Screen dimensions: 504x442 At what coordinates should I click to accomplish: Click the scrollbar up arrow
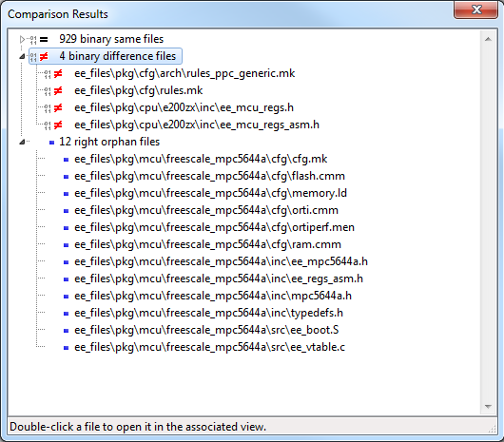click(x=488, y=39)
